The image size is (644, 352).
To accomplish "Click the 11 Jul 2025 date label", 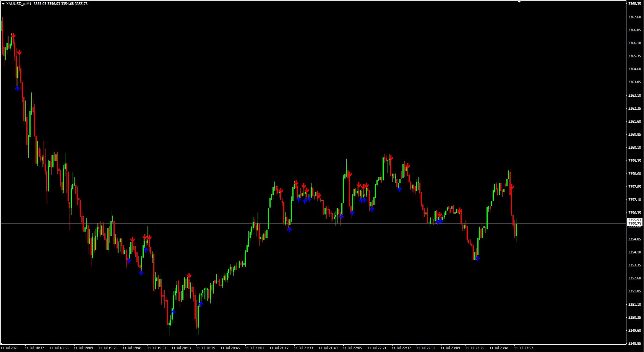I will coord(9,348).
